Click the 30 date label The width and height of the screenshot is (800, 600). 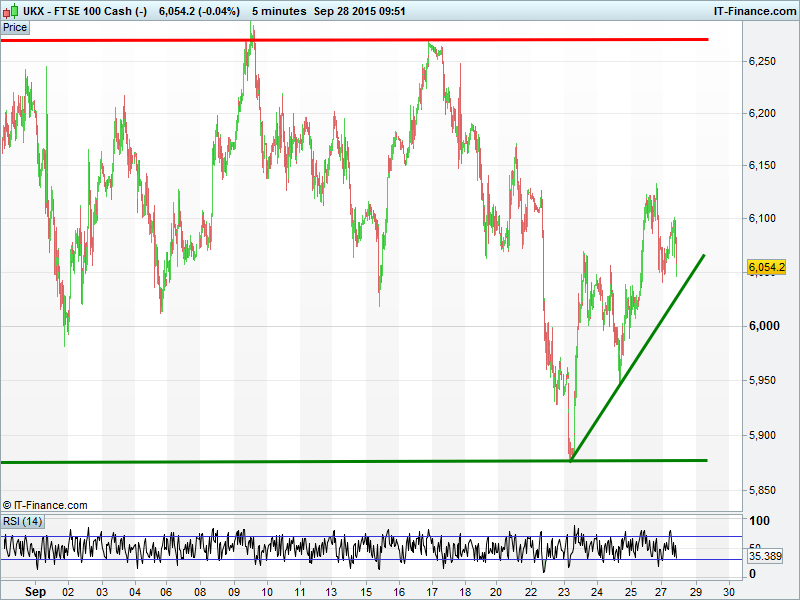729,592
